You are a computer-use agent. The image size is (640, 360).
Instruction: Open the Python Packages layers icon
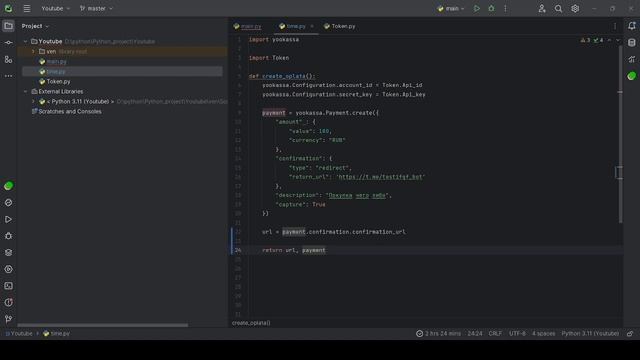click(8, 253)
